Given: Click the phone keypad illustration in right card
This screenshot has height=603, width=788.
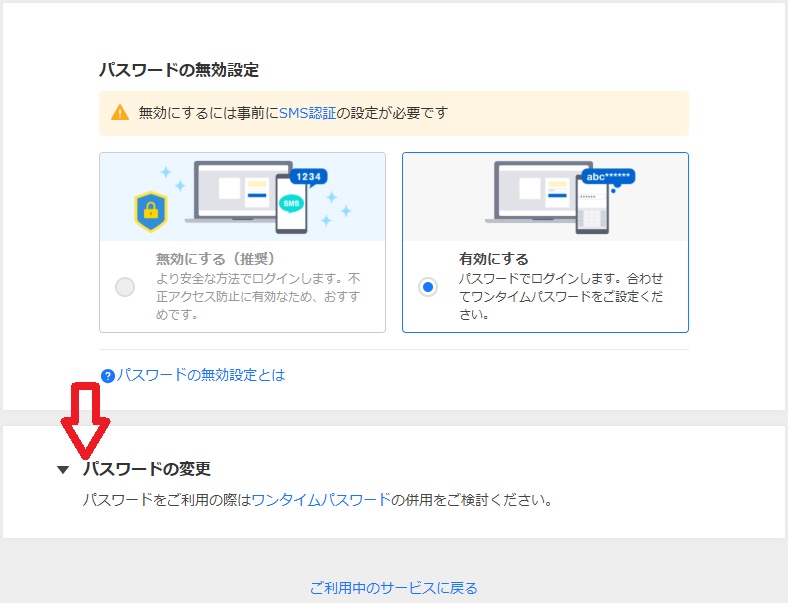Looking at the screenshot, I should 591,216.
